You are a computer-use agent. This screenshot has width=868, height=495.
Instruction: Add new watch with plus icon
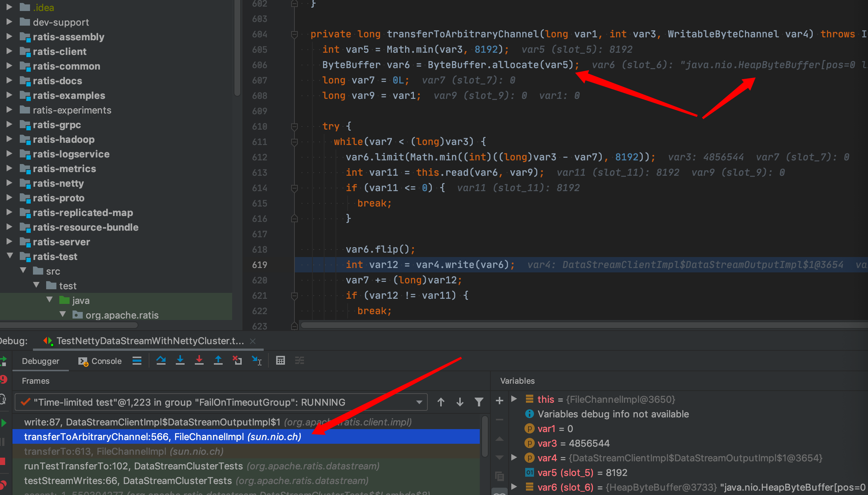(499, 401)
